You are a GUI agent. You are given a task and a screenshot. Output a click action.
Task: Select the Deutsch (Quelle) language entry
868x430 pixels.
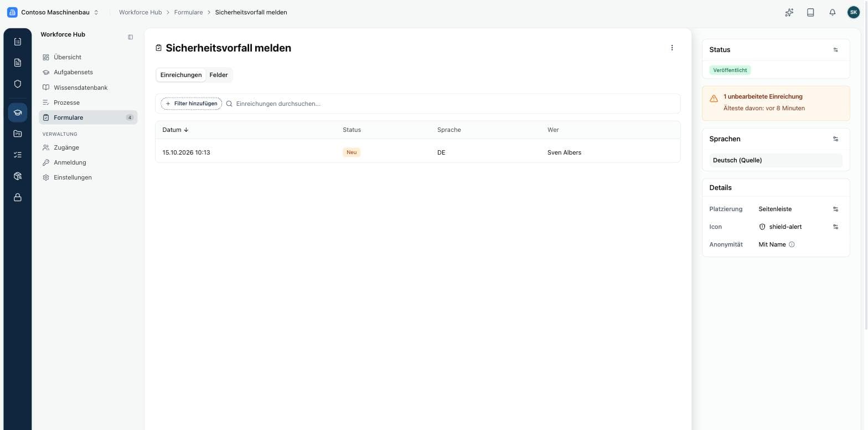(x=776, y=160)
